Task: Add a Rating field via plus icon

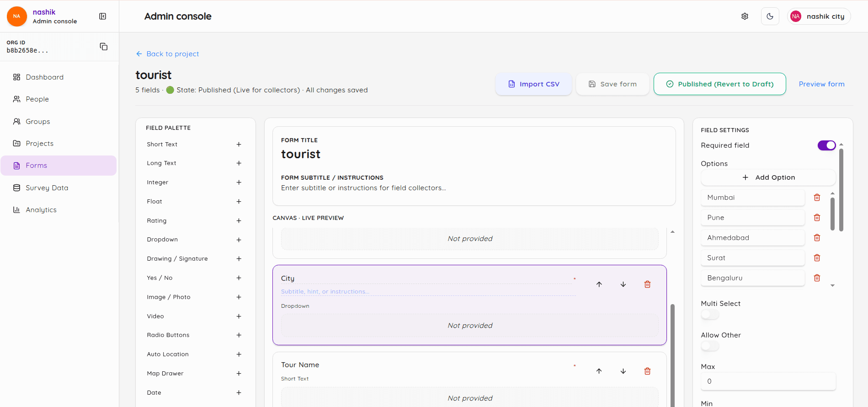Action: pyautogui.click(x=239, y=221)
